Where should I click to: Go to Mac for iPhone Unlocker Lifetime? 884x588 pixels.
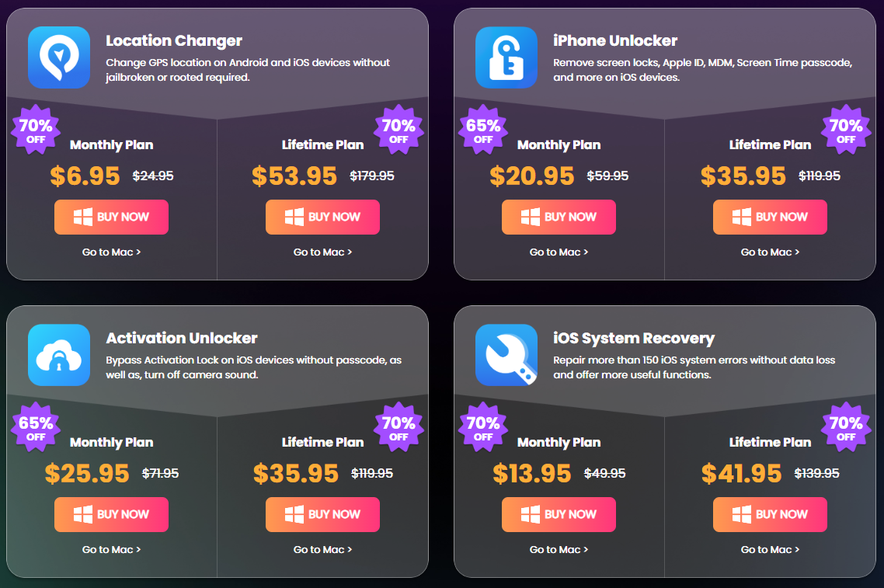point(770,252)
